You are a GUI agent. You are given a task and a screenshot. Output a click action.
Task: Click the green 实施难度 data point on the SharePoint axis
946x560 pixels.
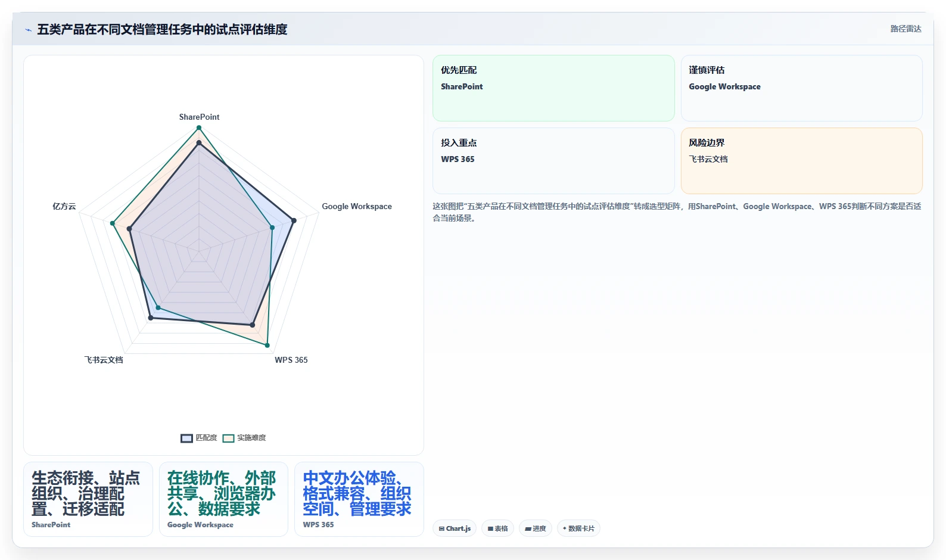[199, 127]
